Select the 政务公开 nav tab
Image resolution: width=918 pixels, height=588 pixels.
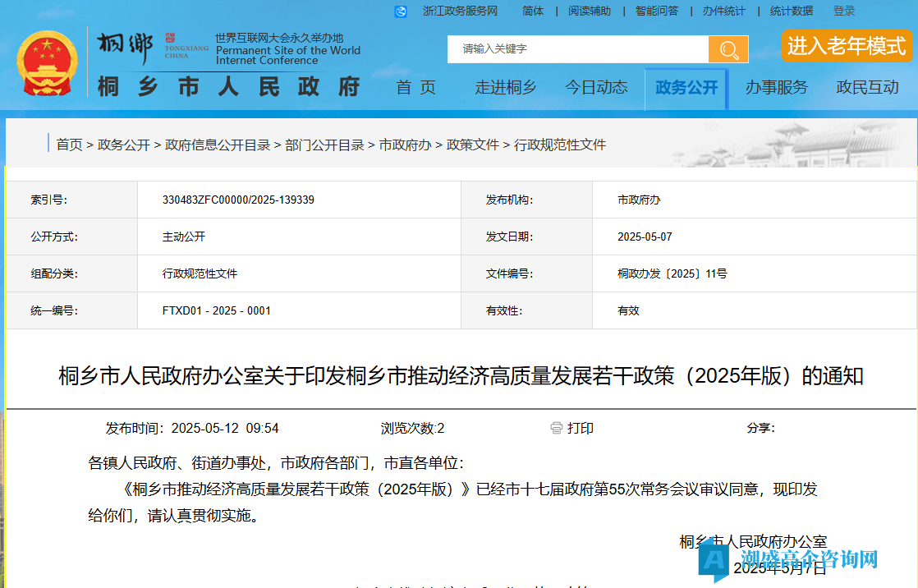(x=686, y=89)
